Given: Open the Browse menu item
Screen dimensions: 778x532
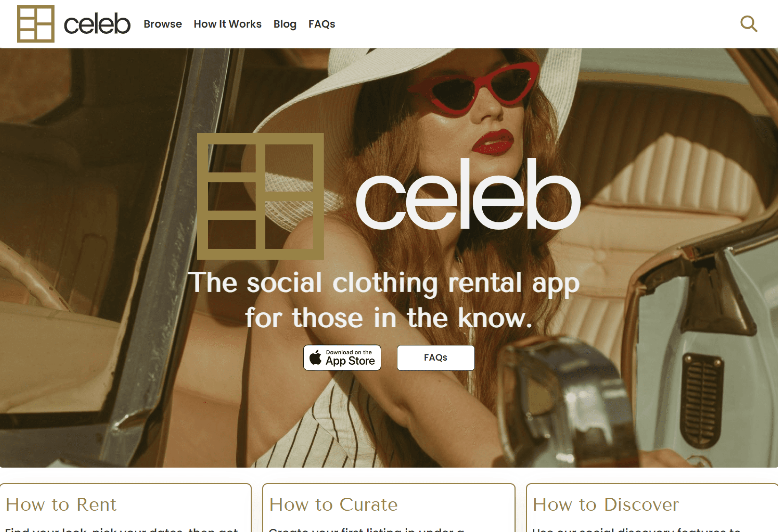Looking at the screenshot, I should pos(163,24).
